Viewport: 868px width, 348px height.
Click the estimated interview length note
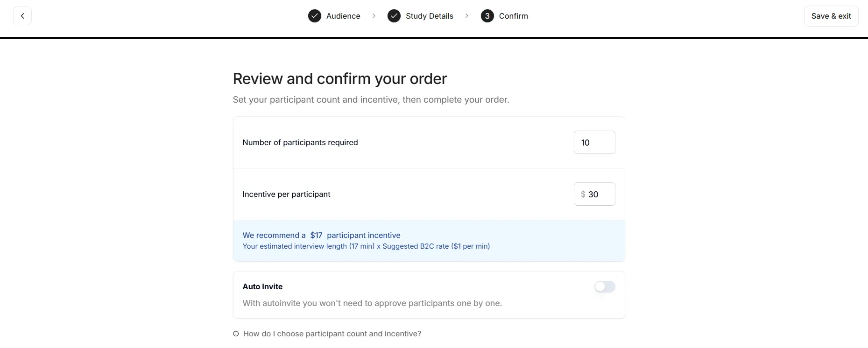366,246
